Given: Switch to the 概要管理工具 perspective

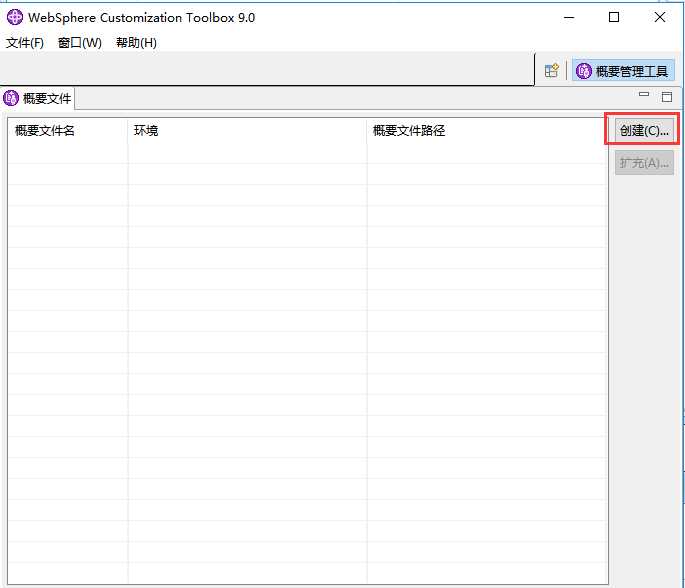Looking at the screenshot, I should pos(623,71).
